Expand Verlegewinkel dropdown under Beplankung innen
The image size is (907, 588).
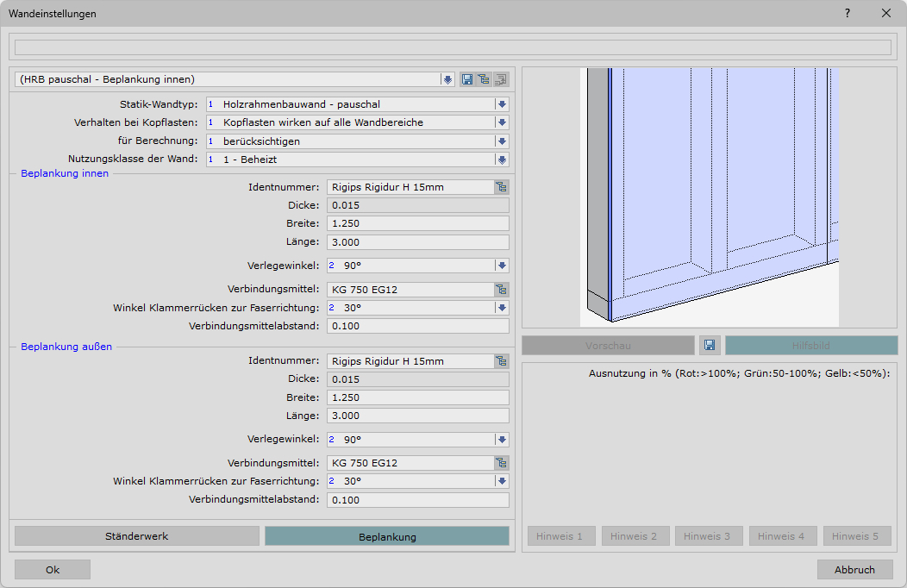coord(502,266)
